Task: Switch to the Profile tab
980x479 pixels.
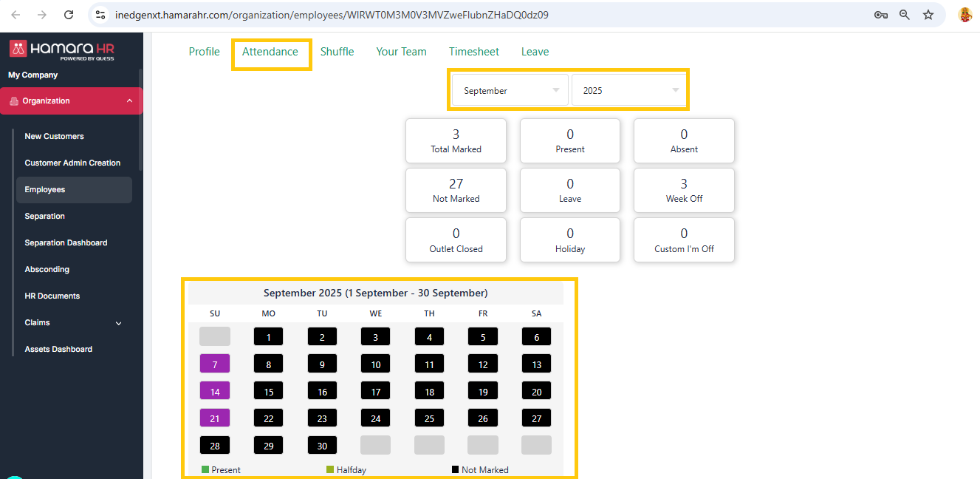Action: [x=204, y=52]
